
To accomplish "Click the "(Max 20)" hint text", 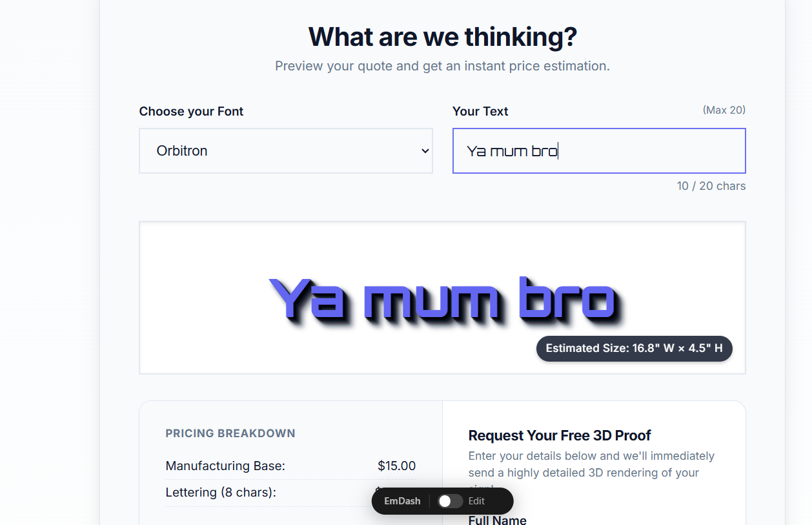I will pyautogui.click(x=724, y=110).
